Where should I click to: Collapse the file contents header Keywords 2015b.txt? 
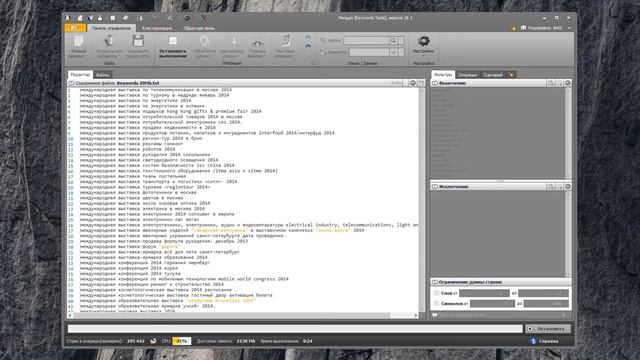point(71,83)
